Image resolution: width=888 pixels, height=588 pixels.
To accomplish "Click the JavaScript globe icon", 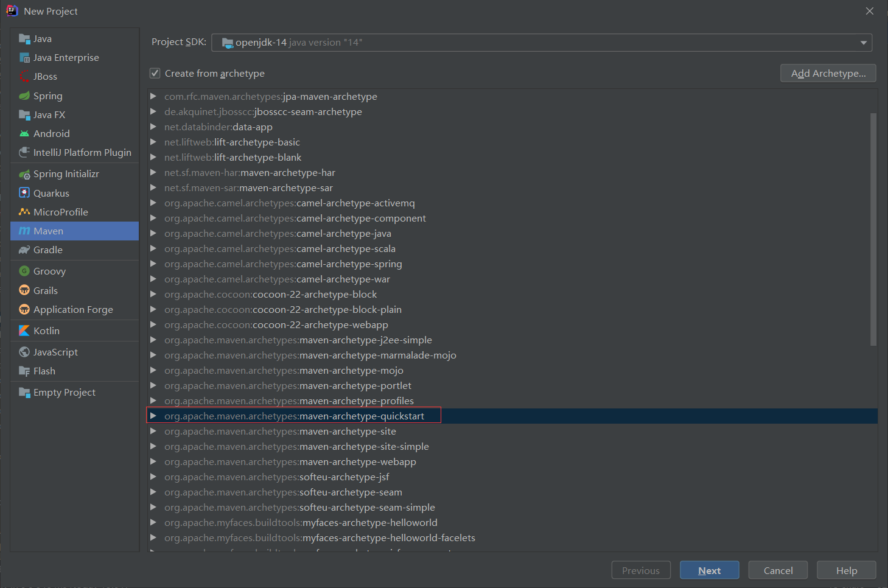I will tap(24, 352).
